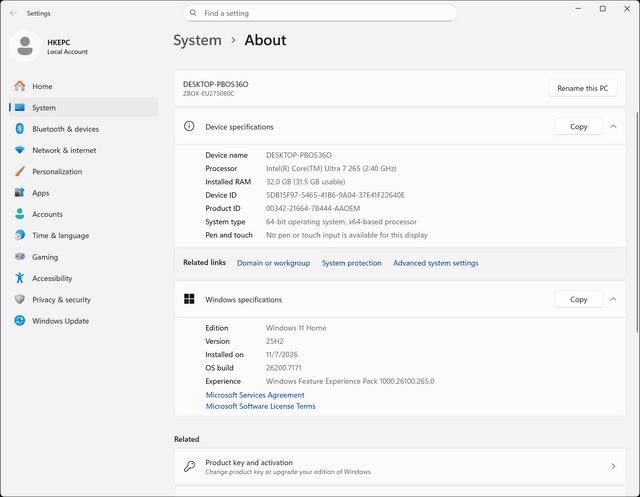The width and height of the screenshot is (640, 497).
Task: Select processor value Intel Core Ultra 7 265
Action: tap(331, 168)
